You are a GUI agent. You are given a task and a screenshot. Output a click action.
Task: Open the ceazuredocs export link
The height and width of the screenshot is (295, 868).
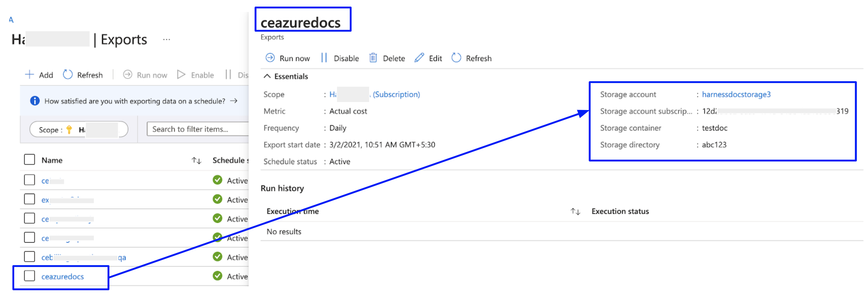coord(63,277)
